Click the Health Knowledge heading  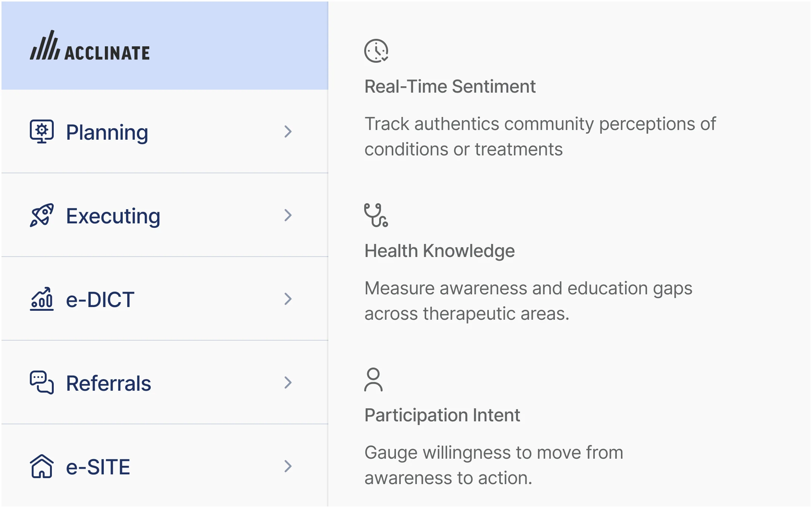click(x=440, y=251)
